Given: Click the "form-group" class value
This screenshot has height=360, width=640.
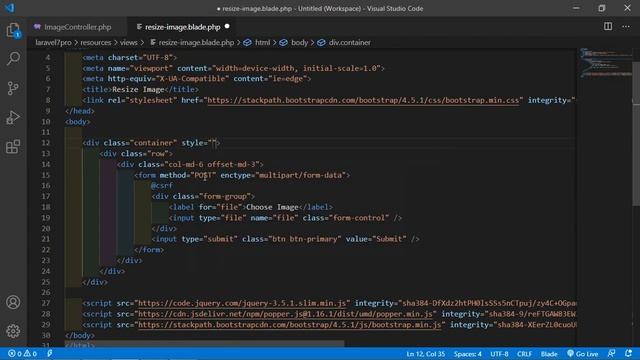Looking at the screenshot, I should [x=225, y=196].
